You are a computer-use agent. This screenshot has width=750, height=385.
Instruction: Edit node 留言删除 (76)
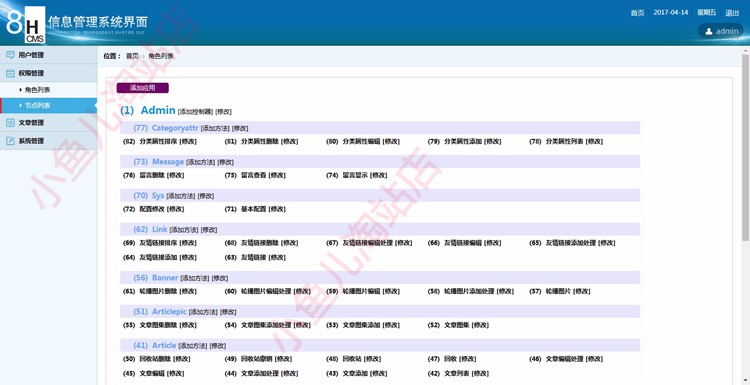(176, 176)
